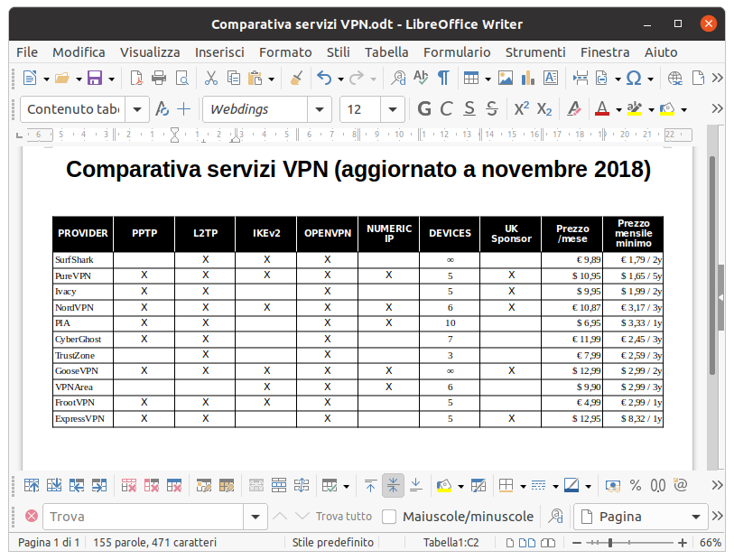Adjust zoom slider handle
The image size is (734, 560).
[610, 543]
